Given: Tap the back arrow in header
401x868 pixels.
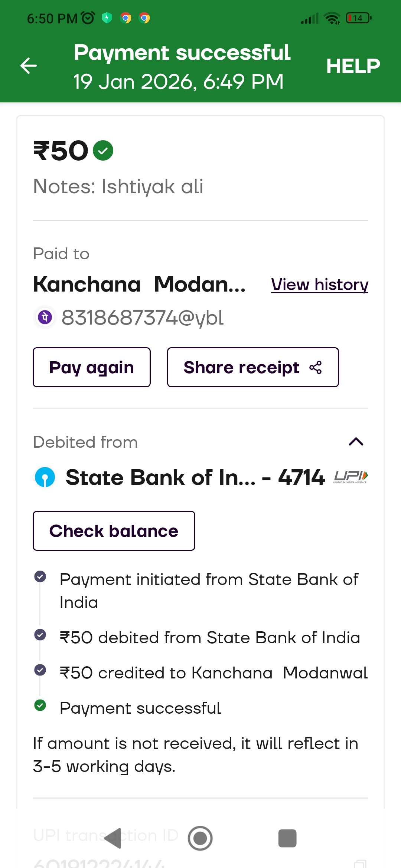Looking at the screenshot, I should pyautogui.click(x=29, y=66).
